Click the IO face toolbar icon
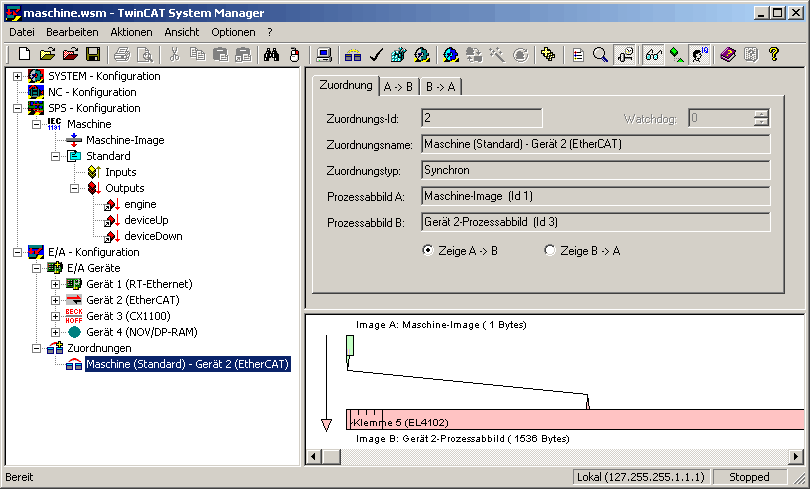Screen dimensions: 810x489 pyautogui.click(x=700, y=54)
